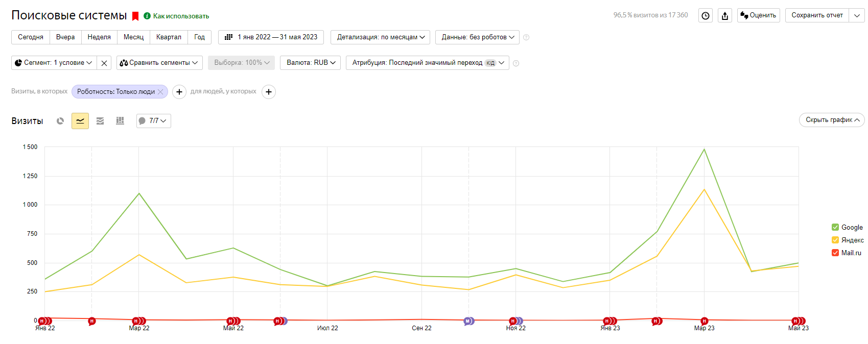The image size is (868, 344).
Task: Open the 'Валюта: RUB' dropdown
Action: 311,63
